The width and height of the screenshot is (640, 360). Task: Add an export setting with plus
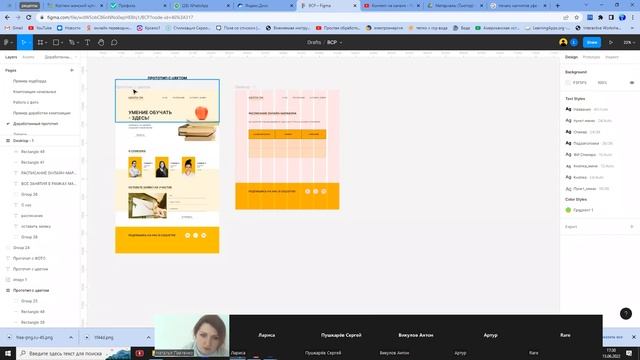pos(632,227)
